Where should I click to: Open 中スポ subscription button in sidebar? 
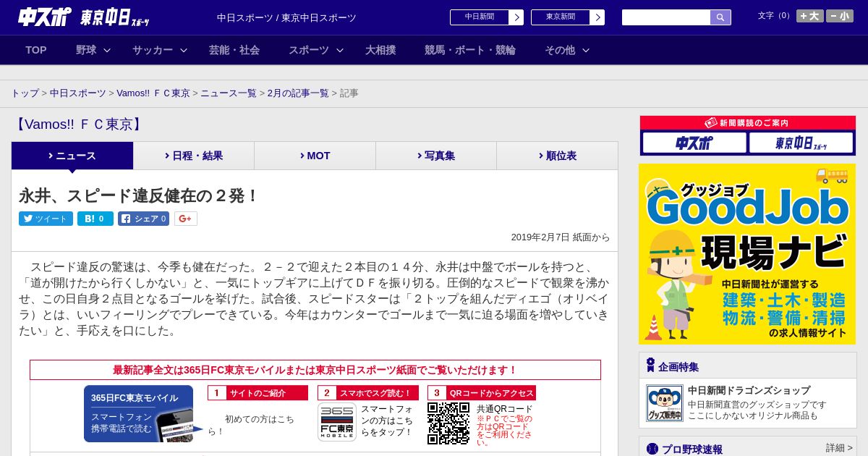coord(694,143)
